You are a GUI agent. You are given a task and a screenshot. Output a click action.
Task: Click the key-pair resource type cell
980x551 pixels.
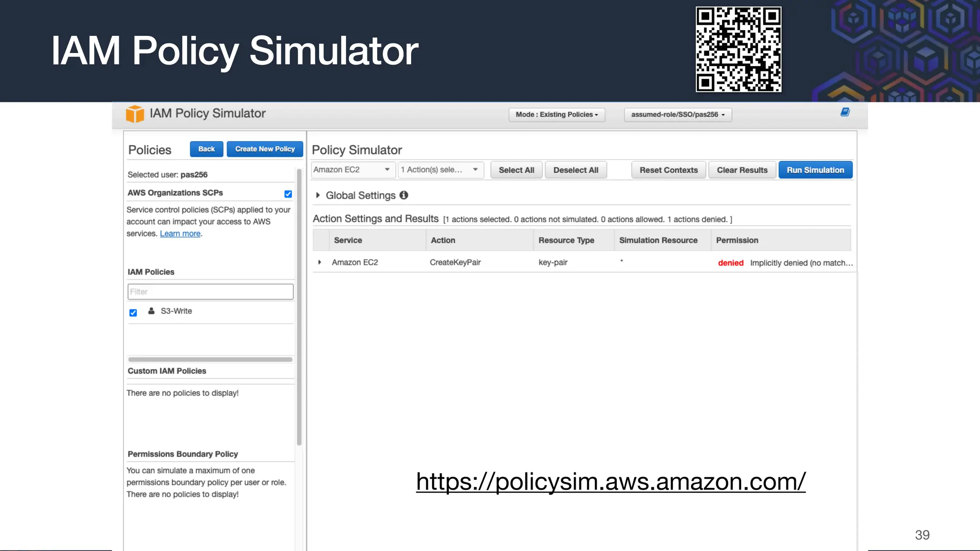tap(553, 262)
